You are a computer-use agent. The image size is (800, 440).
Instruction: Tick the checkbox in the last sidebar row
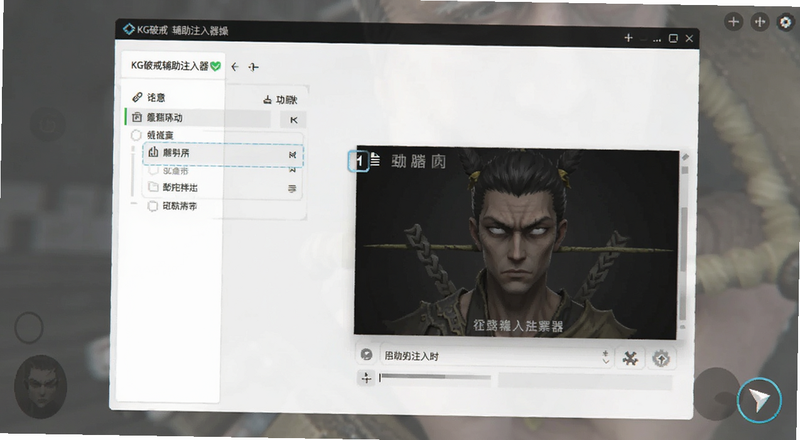click(152, 206)
